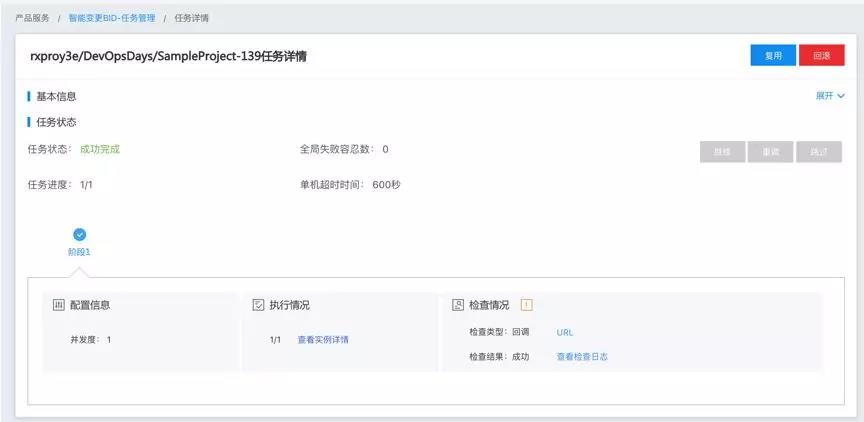864x422 pixels.
Task: Click the SampleProject-139任务详情 page title
Action: coord(169,56)
